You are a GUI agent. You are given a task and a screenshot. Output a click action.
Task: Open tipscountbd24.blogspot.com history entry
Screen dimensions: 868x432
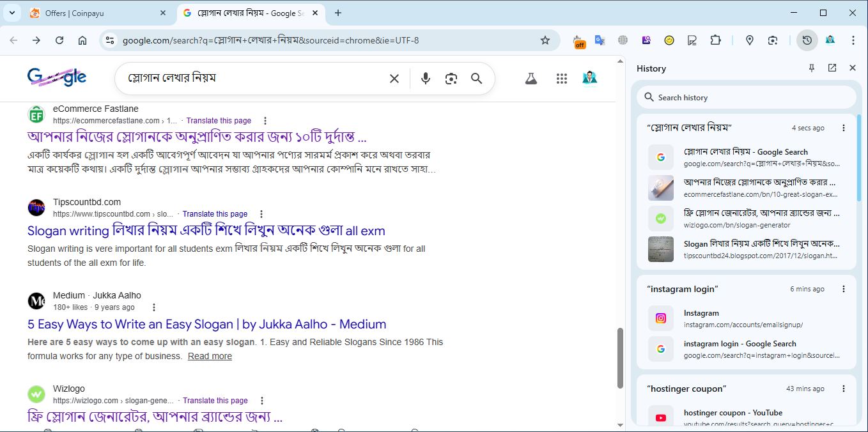click(746, 249)
